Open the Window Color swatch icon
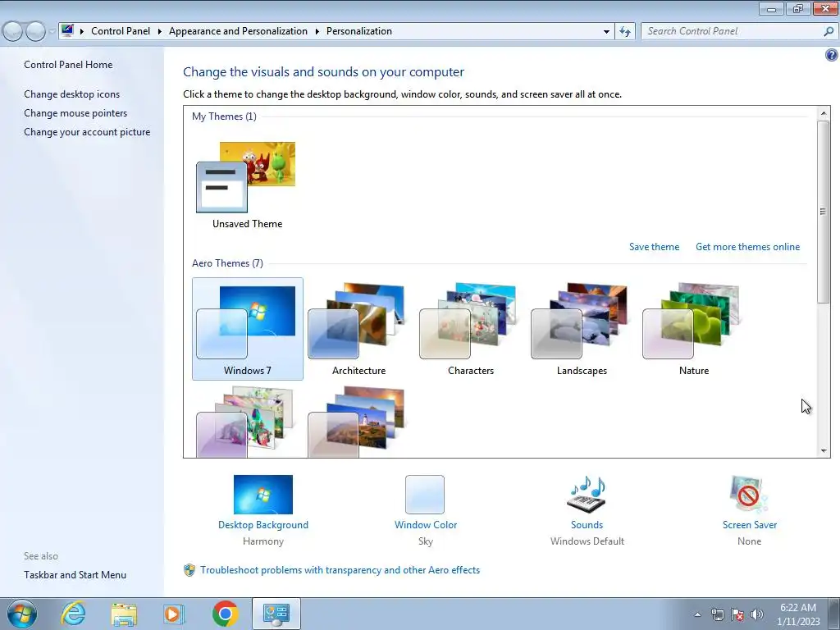840x630 pixels. point(425,495)
